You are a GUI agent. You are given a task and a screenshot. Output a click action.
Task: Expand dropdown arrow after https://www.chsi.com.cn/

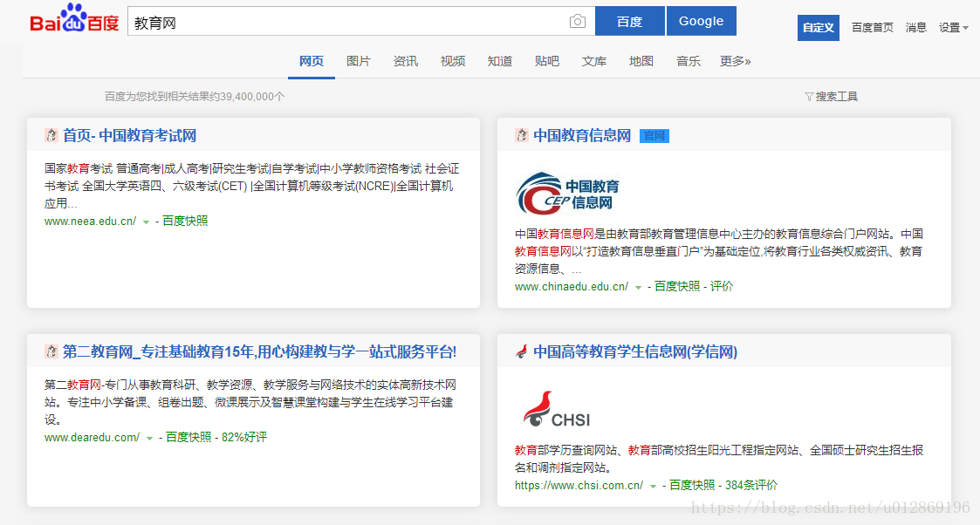[x=653, y=486]
